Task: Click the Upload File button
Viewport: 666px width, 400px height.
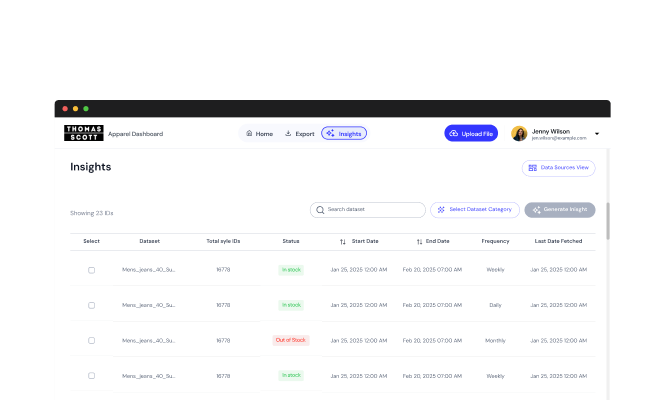Action: point(470,133)
